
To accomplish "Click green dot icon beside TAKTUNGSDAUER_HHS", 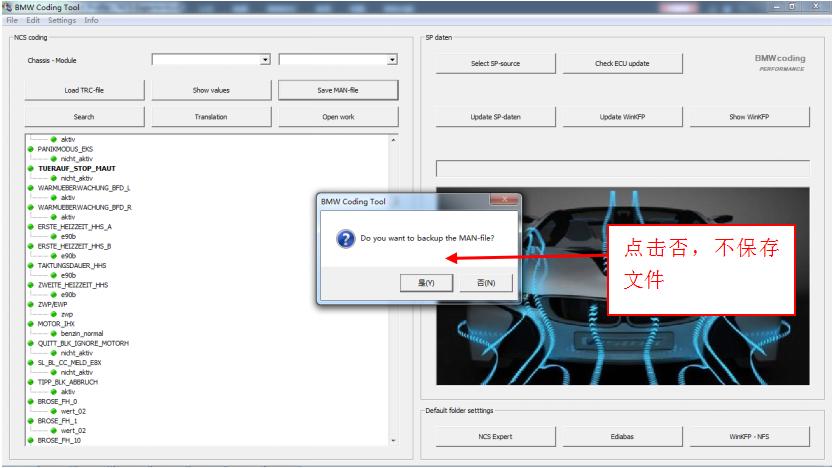I will pos(31,265).
